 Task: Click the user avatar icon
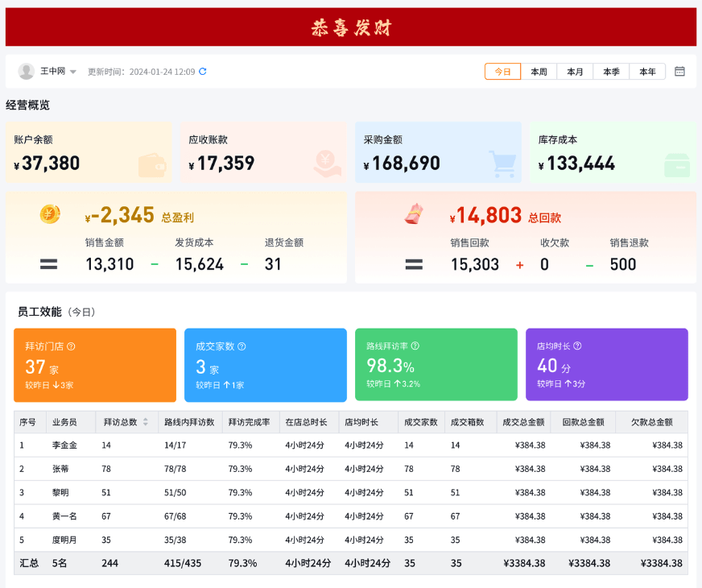(x=27, y=72)
